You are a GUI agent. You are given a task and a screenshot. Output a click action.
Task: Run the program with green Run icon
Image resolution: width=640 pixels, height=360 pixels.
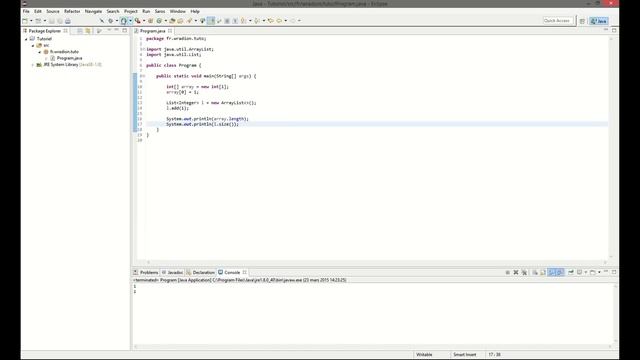point(124,21)
